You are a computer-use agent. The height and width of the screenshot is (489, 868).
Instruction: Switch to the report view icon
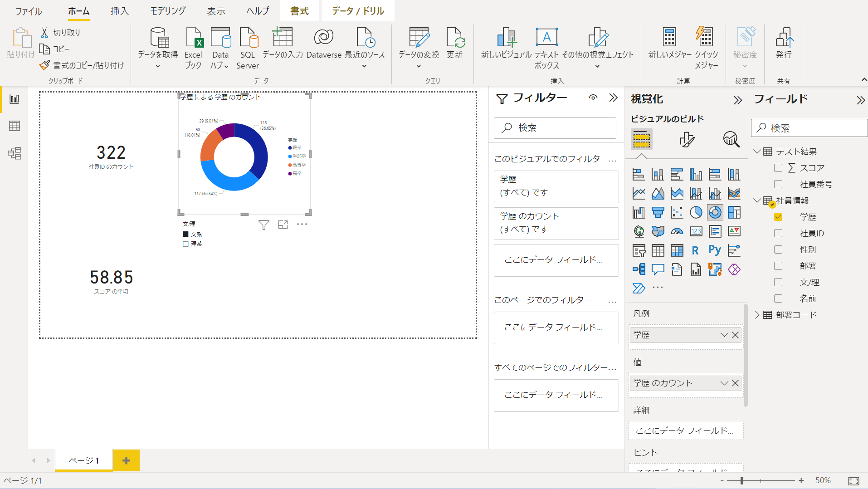pos(15,99)
